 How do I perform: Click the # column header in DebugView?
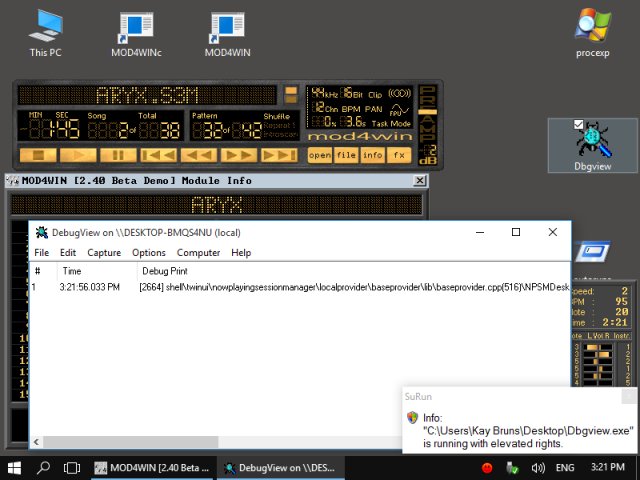[x=43, y=271]
